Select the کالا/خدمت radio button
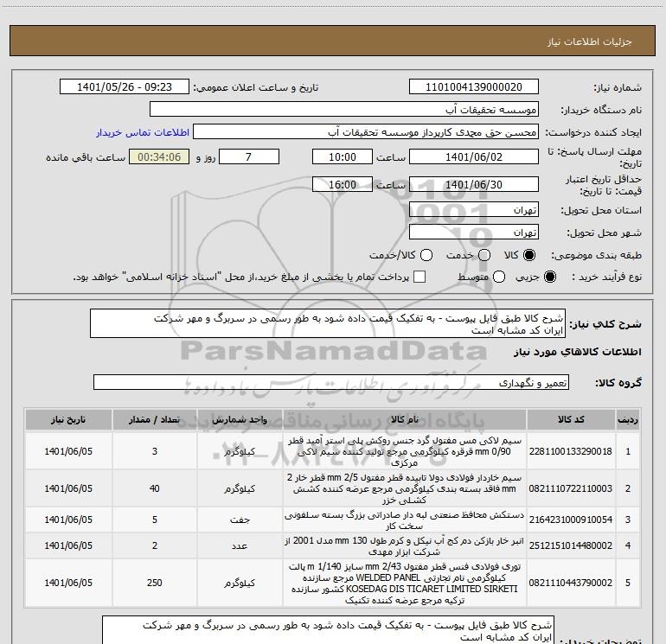 pyautogui.click(x=426, y=255)
